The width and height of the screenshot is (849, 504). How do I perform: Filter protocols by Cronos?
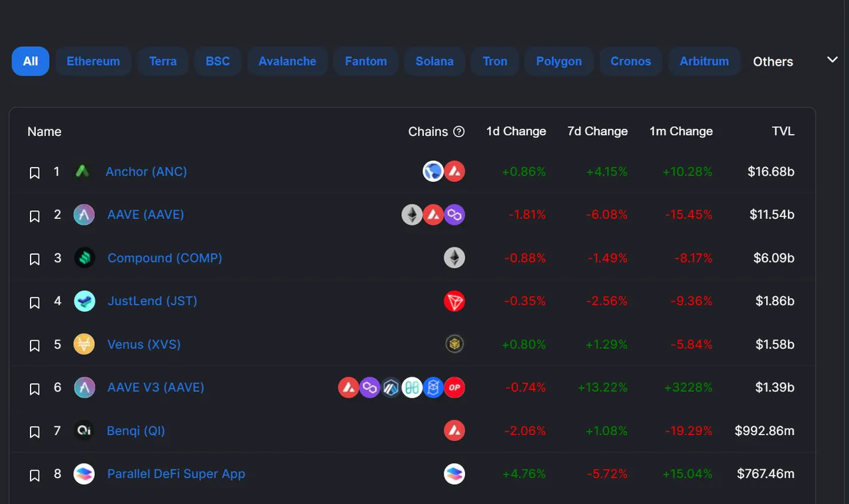pos(631,61)
